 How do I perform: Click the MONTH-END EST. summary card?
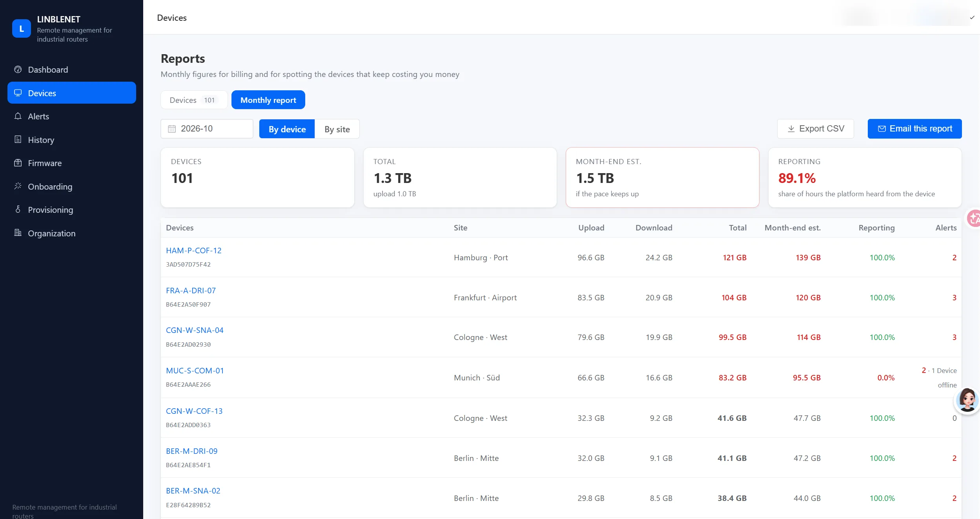coord(662,177)
